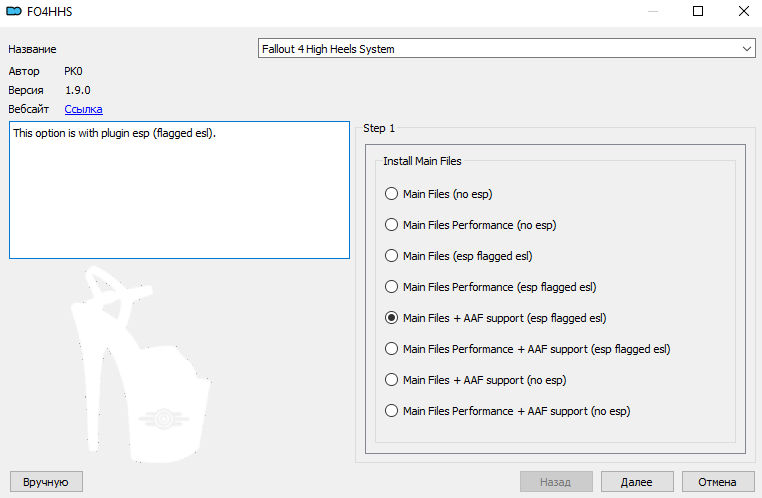The width and height of the screenshot is (762, 498).
Task: Click the Вручную button
Action: coord(46,482)
